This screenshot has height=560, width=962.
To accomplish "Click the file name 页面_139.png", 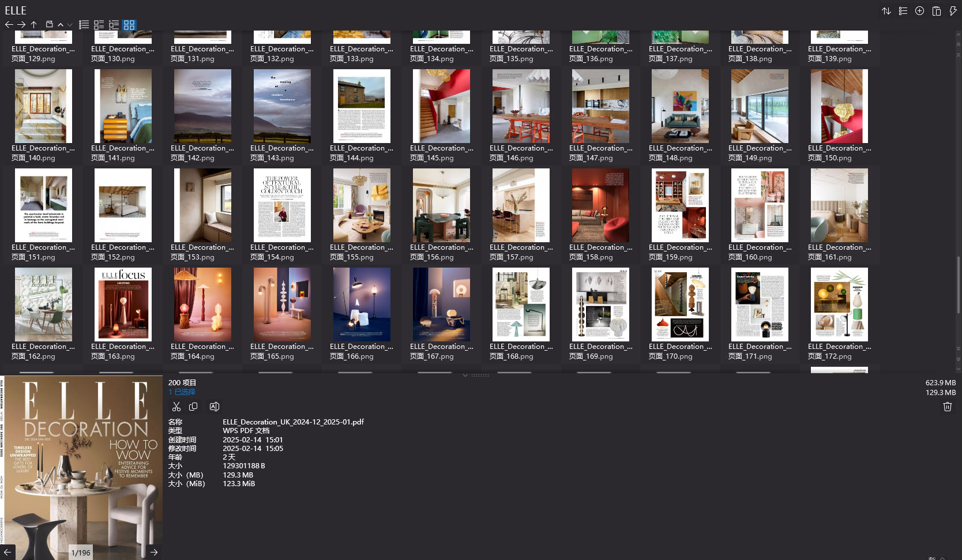I will coord(830,59).
